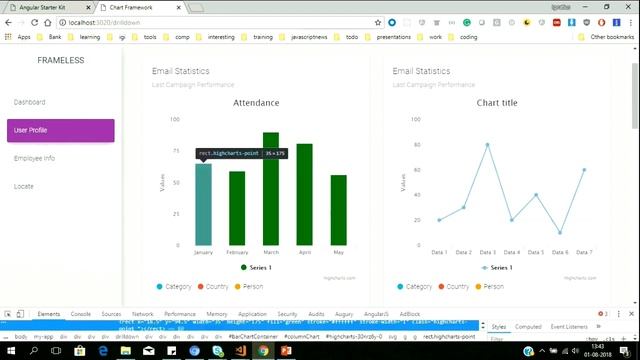Open the Audits tab in DevTools
The height and width of the screenshot is (360, 640).
point(316,314)
